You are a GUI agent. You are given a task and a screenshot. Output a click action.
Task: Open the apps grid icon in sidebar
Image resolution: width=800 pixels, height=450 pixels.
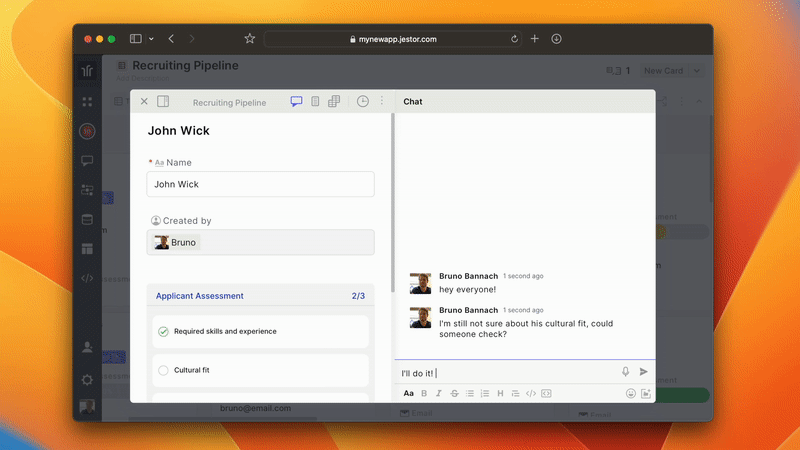pos(87,102)
